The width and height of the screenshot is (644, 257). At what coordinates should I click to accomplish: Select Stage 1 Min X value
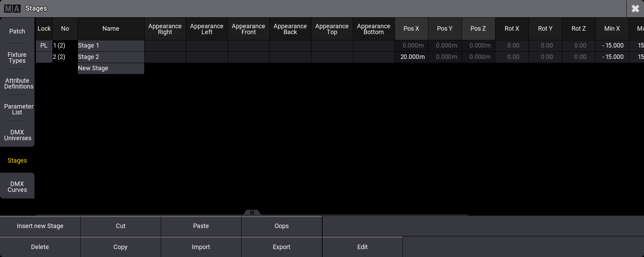[612, 45]
